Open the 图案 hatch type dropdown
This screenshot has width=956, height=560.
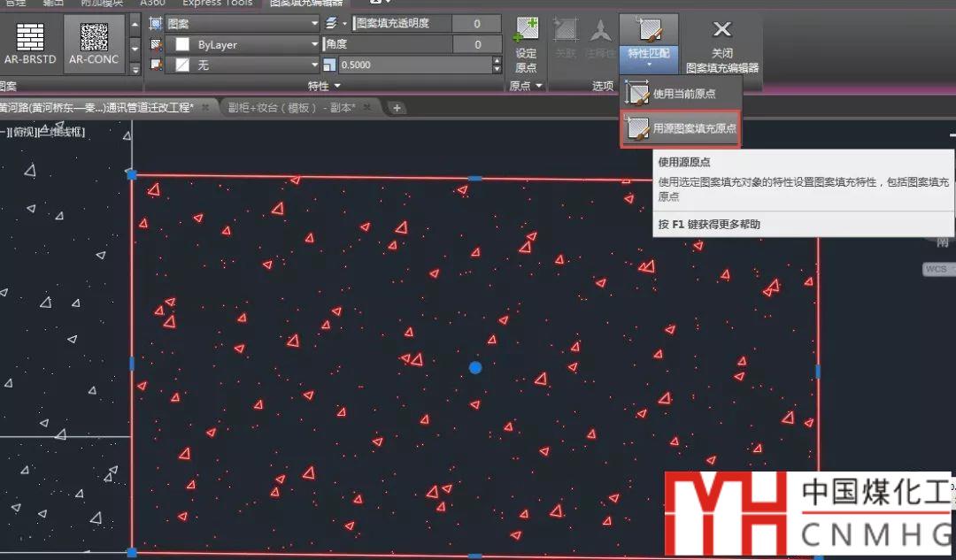coord(314,24)
